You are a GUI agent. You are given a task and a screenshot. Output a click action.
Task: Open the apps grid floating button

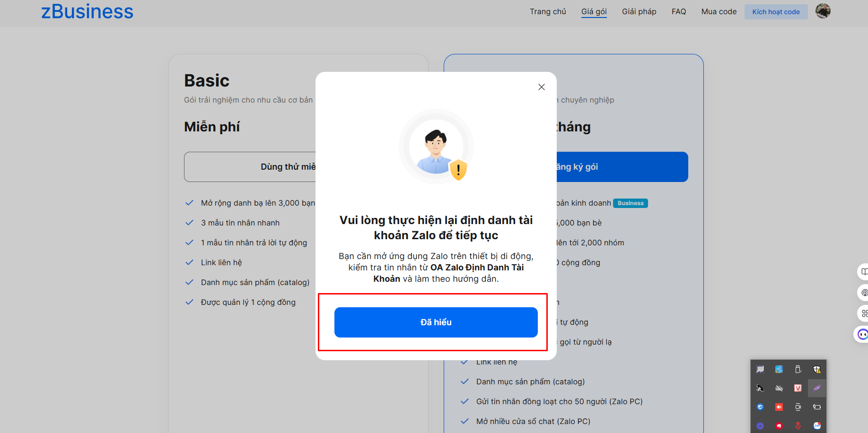864,313
